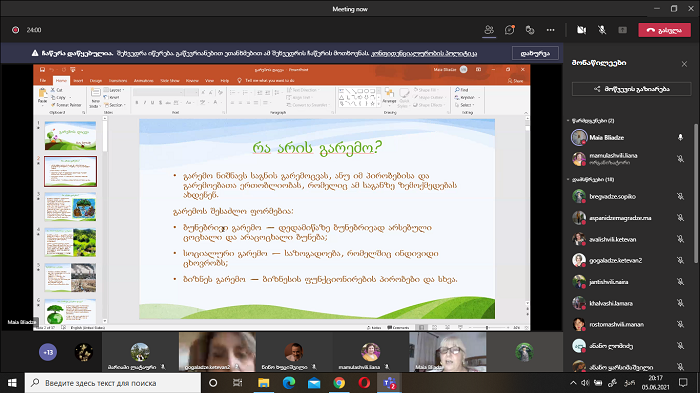The height and width of the screenshot is (393, 700).
Task: Collapse the presenters section in participants list
Action: coord(568,121)
